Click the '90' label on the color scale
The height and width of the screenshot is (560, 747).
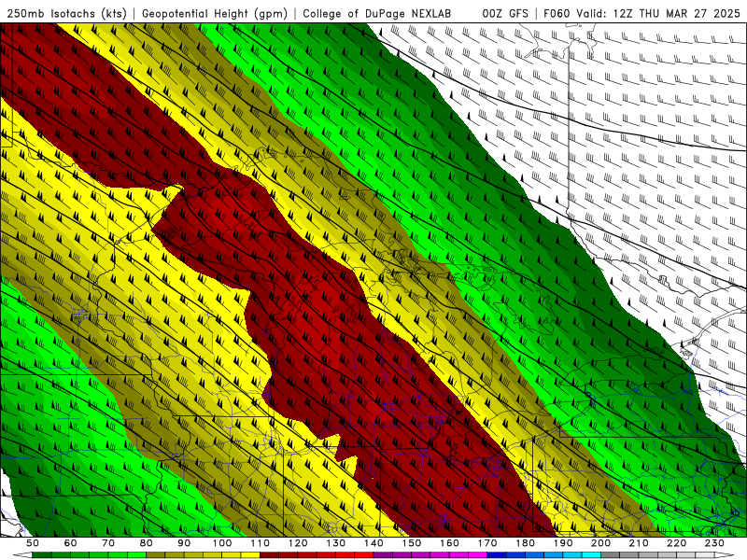click(x=184, y=543)
